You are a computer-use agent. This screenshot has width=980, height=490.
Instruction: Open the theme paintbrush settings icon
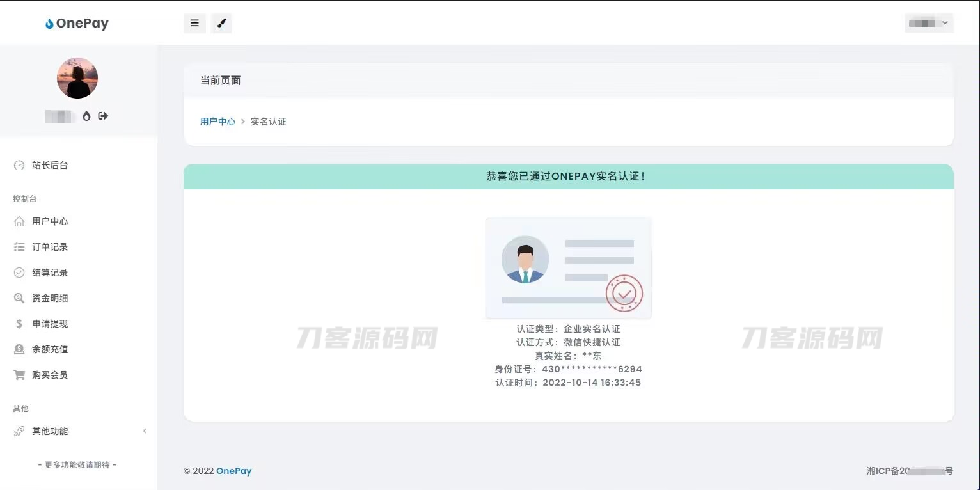[221, 24]
